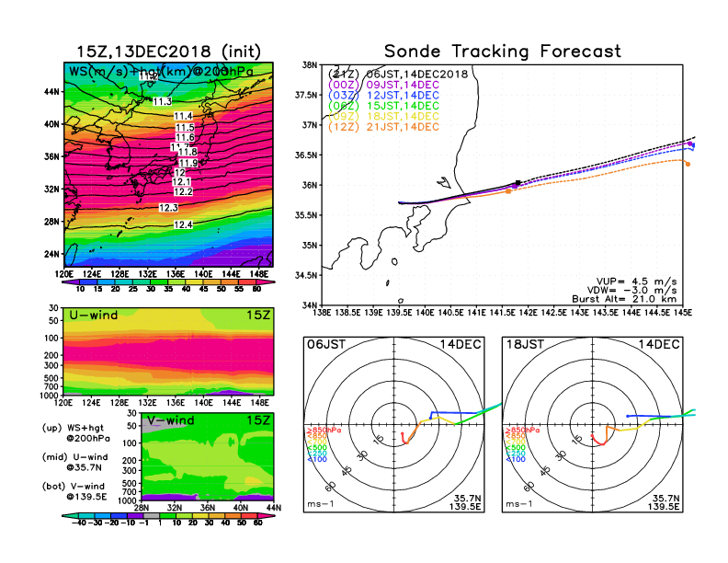Click the (mid) U-wind @35.7N description
Viewport: 728px width, 563px height.
click(74, 463)
